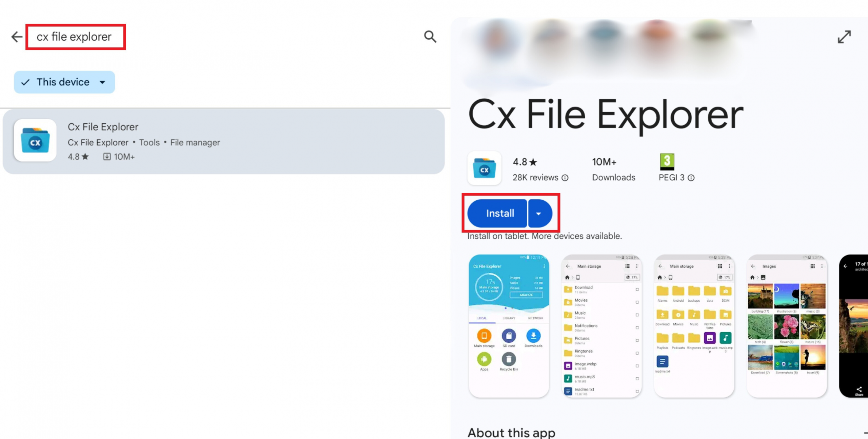This screenshot has width=868, height=439.
Task: Click the 4.8 star rating text
Action: pyautogui.click(x=525, y=162)
